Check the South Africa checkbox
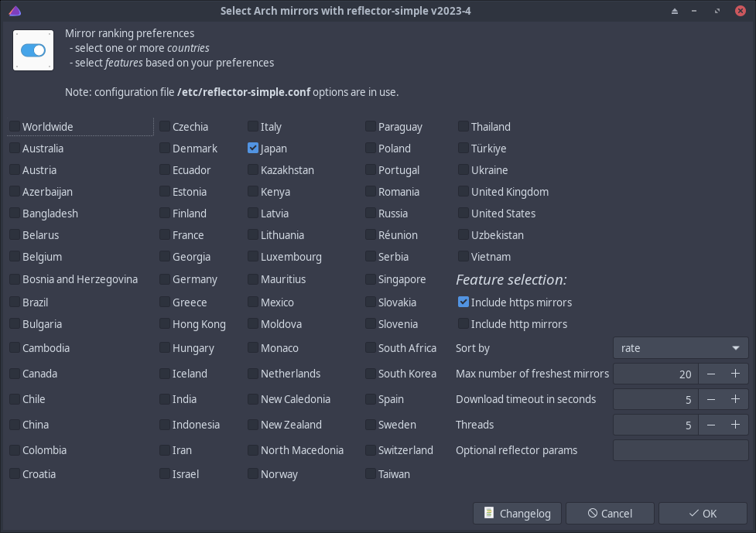This screenshot has height=533, width=756. tap(371, 348)
